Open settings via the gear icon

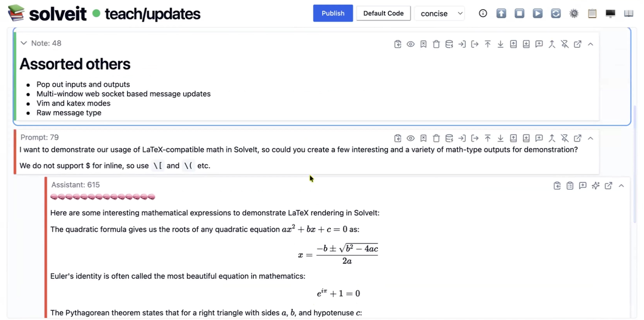pos(574,13)
